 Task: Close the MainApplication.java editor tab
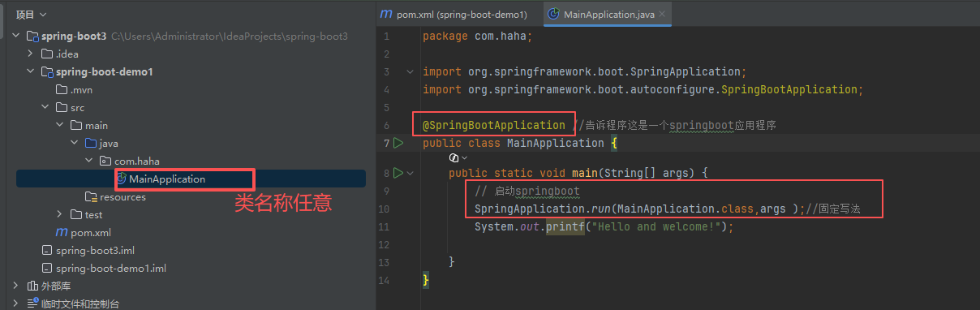(x=662, y=15)
